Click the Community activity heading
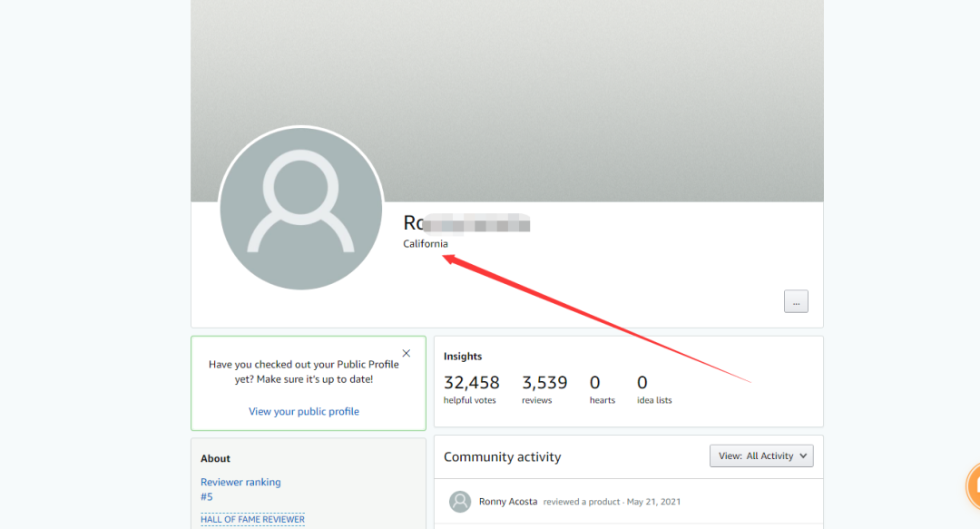This screenshot has height=529, width=980. click(502, 456)
